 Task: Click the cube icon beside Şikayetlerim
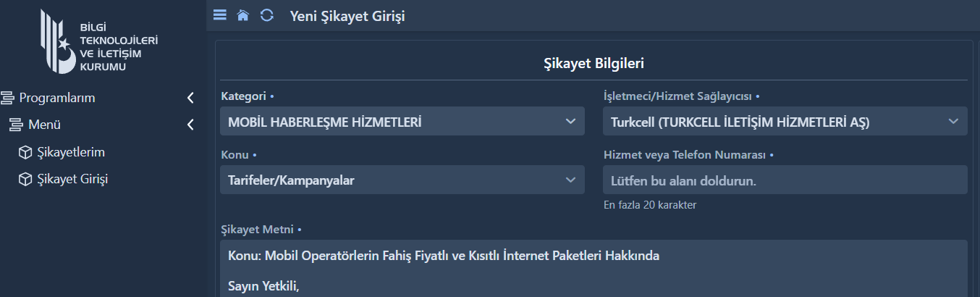pos(25,152)
